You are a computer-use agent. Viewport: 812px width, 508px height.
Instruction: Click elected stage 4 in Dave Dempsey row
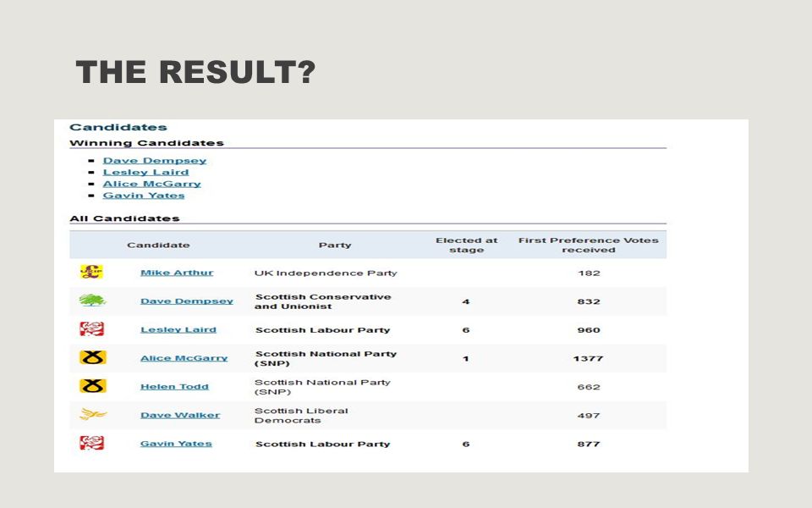click(466, 301)
